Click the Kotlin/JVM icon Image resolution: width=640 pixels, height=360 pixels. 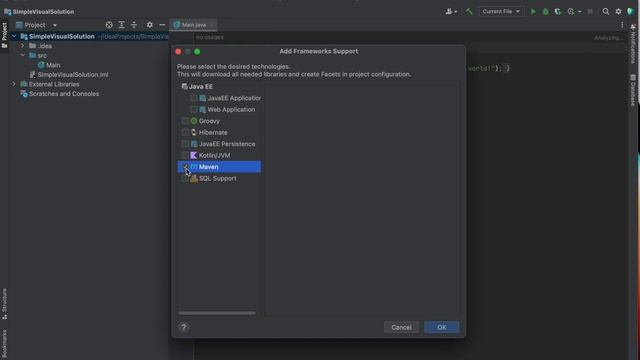[x=194, y=156]
